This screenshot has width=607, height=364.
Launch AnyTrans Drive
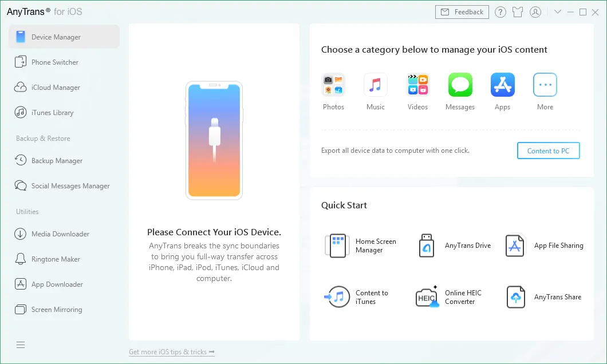point(454,246)
